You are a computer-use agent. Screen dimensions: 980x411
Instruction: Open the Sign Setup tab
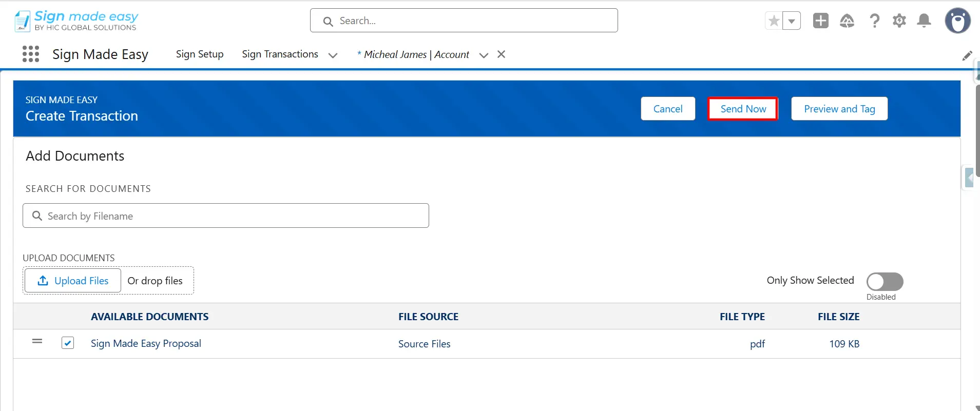(200, 54)
